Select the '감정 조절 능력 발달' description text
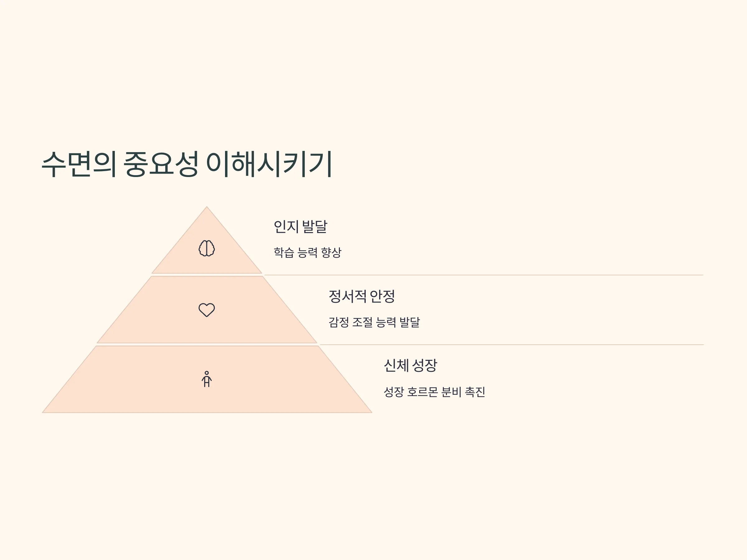Screen dimensions: 747x560 click(374, 322)
